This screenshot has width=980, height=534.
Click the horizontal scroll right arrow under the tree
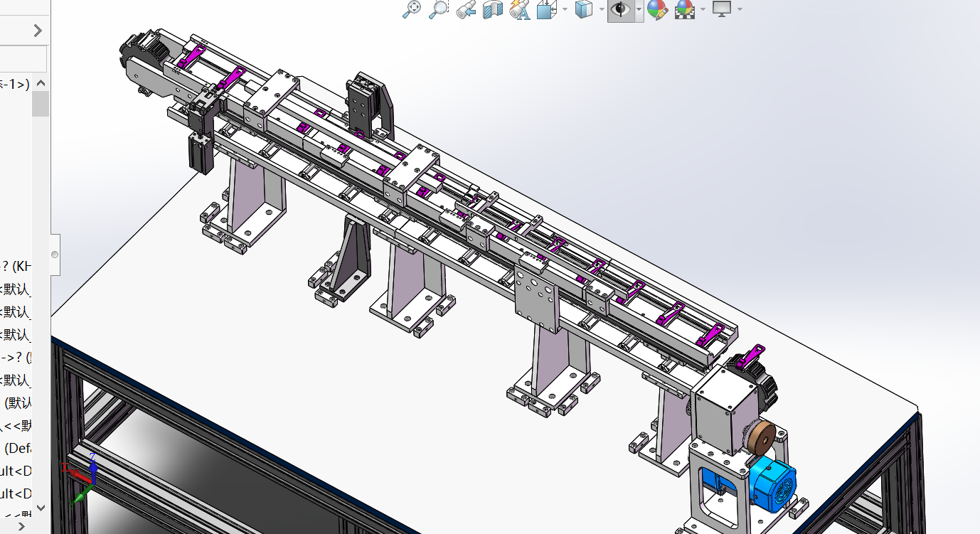[21, 526]
